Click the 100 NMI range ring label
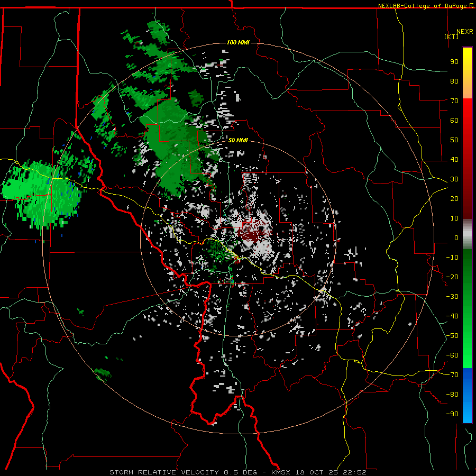Viewport: 476px width, 476px height. [x=238, y=42]
